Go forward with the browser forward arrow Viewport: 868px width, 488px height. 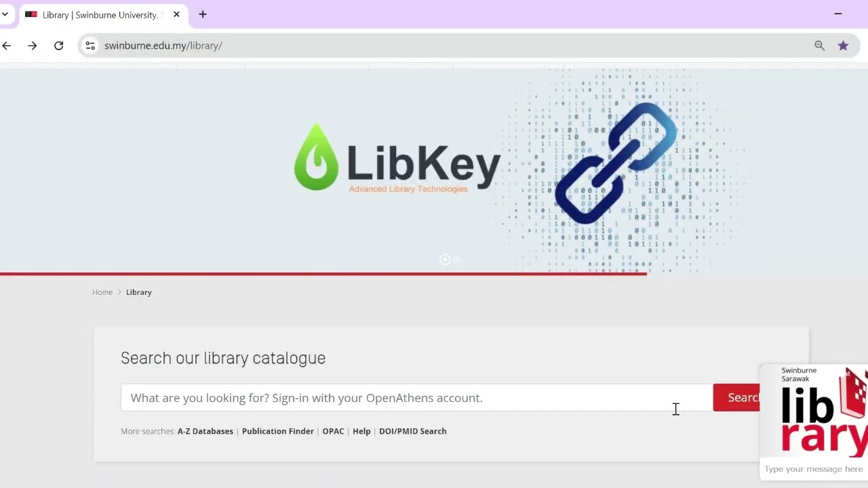coord(32,45)
